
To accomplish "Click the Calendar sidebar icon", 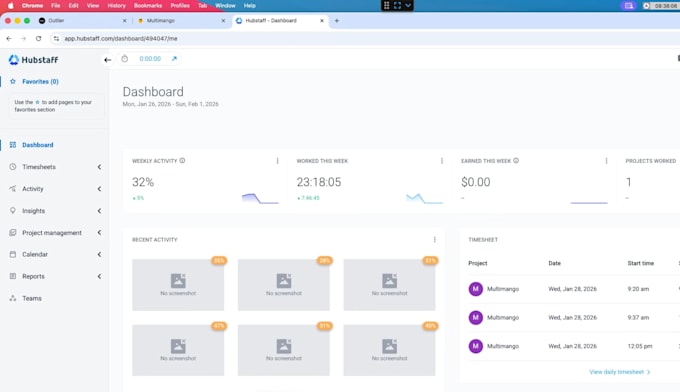I will pyautogui.click(x=13, y=254).
